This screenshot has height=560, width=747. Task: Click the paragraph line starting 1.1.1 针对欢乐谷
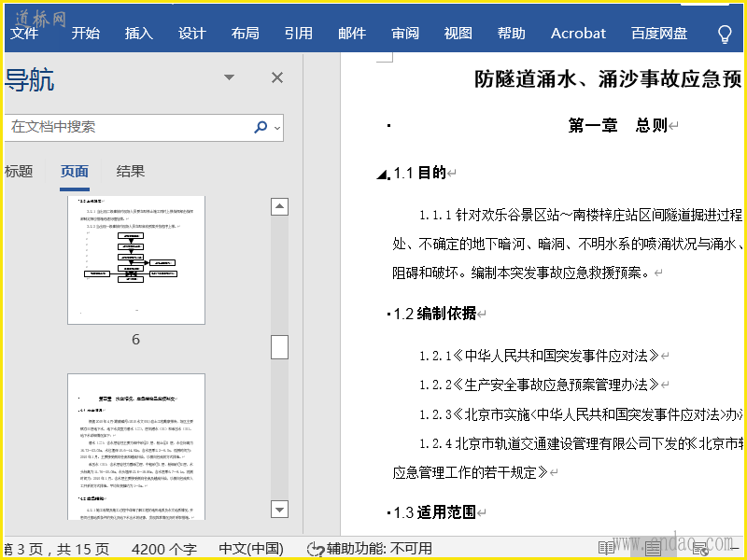coord(581,216)
